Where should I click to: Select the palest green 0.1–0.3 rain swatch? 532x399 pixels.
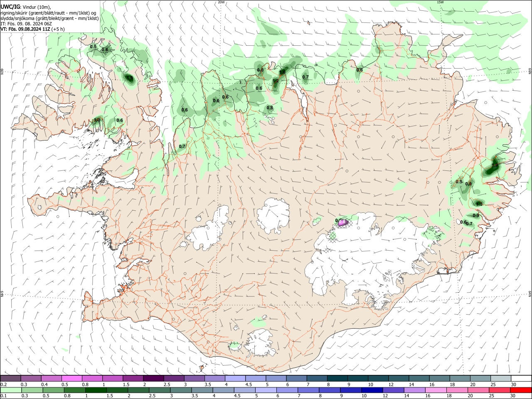tap(10, 390)
